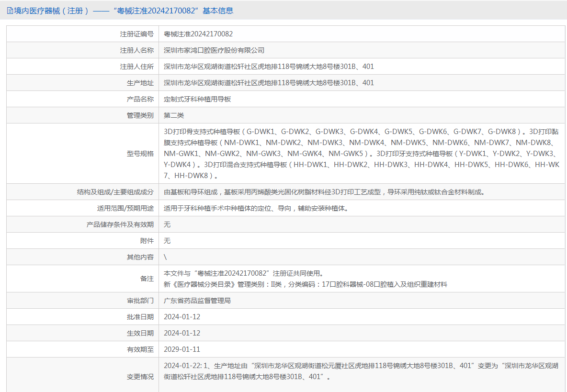Click the registration number value 粤械注准20242170082
This screenshot has width=567, height=392.
(x=198, y=34)
